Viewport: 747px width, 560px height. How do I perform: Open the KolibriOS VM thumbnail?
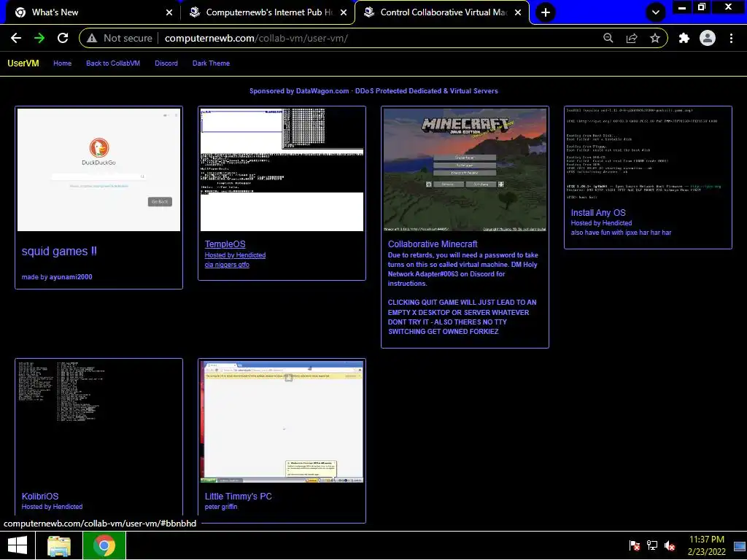[x=98, y=422]
